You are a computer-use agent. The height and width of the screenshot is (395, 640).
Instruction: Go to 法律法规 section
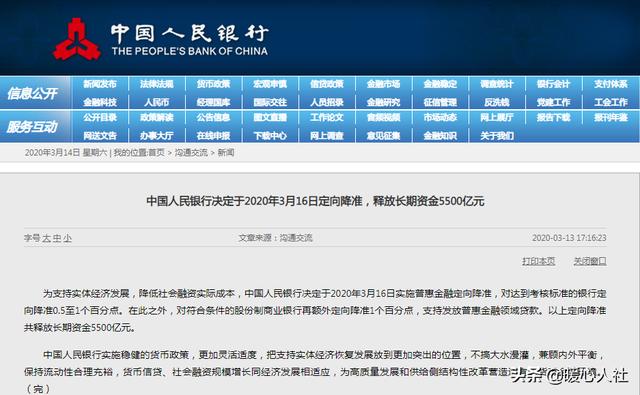pos(157,84)
